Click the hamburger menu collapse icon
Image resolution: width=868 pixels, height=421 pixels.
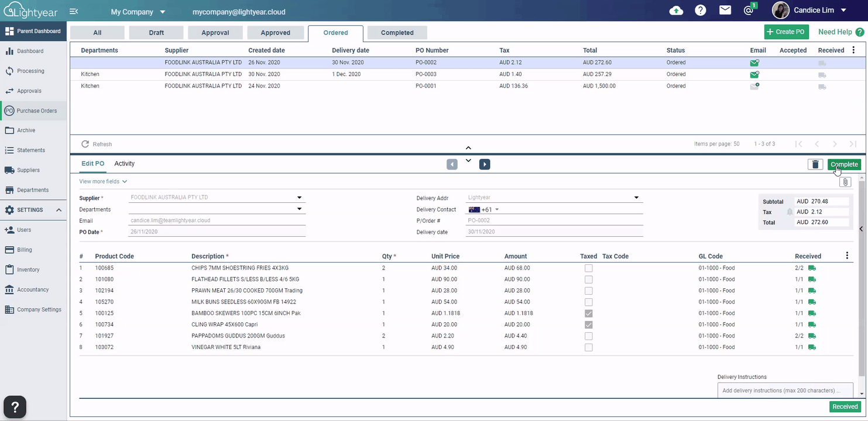(x=74, y=12)
